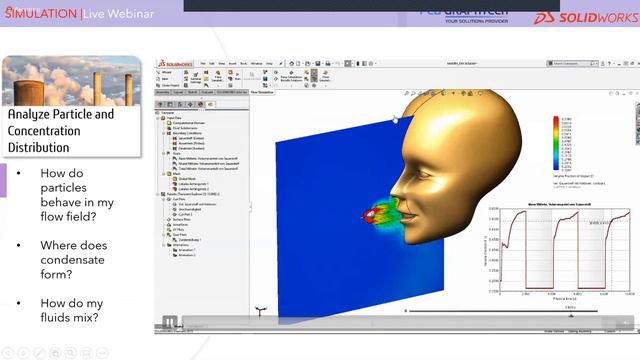Screen dimensions: 640x360
Task: Select the Flow Simulation ribbon tab
Action: tap(262, 92)
